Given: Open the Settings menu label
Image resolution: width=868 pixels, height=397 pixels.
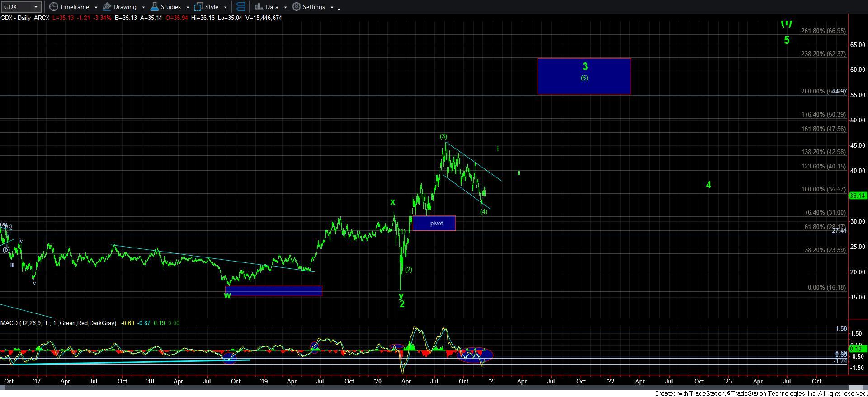Looking at the screenshot, I should click(x=314, y=7).
